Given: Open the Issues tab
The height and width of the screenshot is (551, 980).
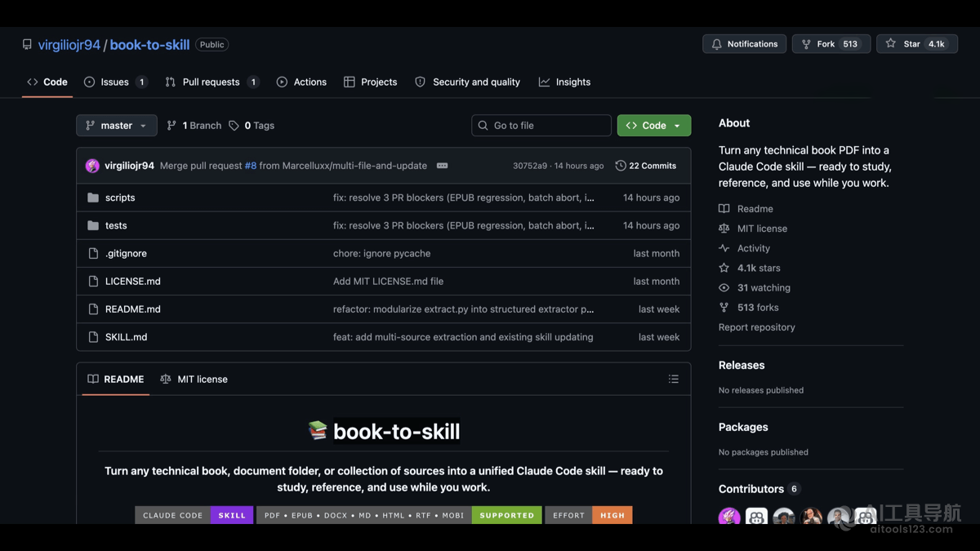Looking at the screenshot, I should (x=115, y=82).
